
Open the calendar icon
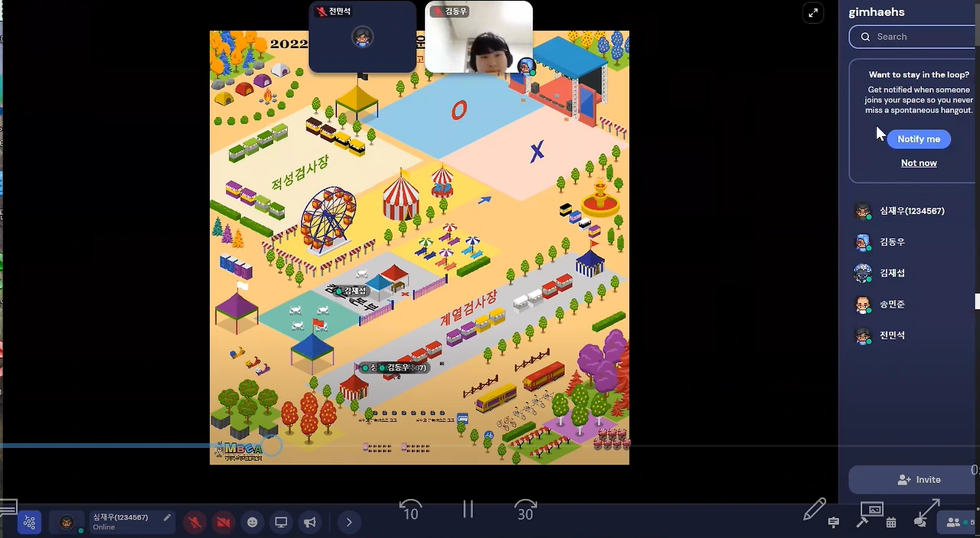[891, 523]
